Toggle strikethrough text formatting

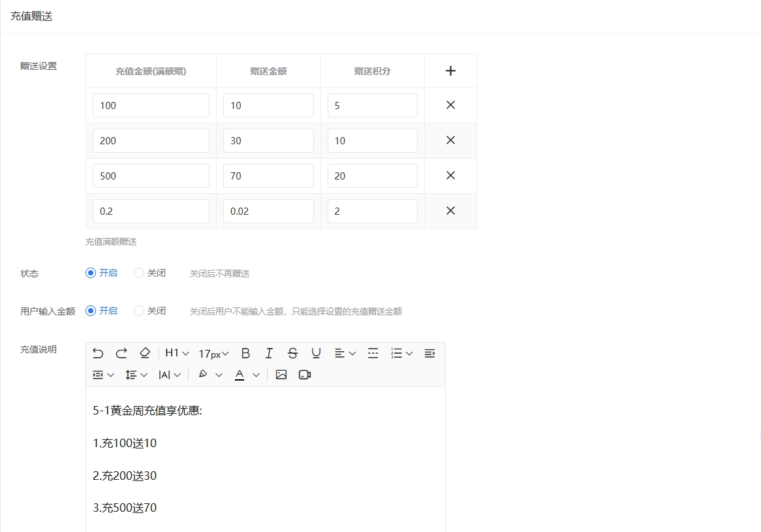292,353
